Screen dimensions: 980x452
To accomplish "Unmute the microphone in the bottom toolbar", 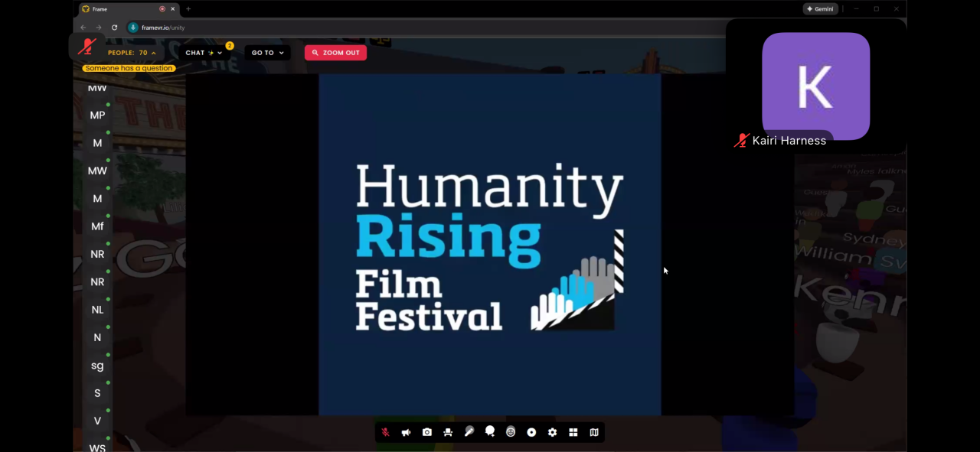I will (385, 432).
